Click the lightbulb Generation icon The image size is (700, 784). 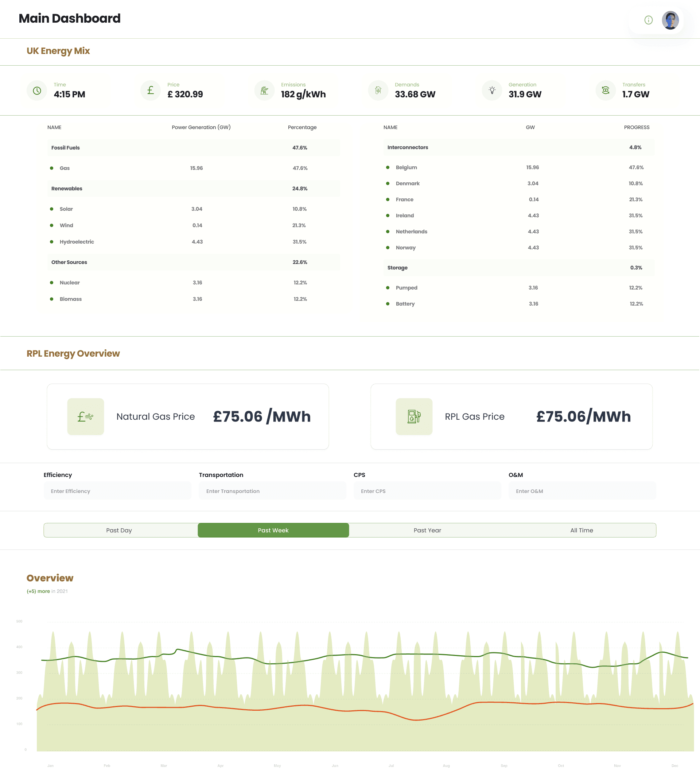point(492,90)
